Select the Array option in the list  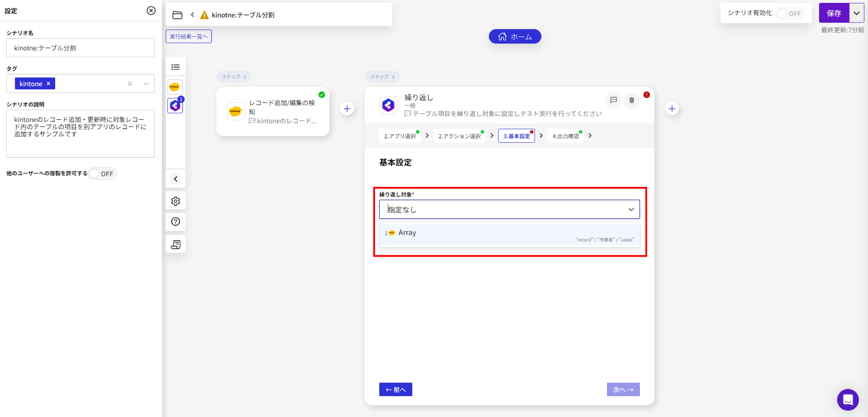(509, 235)
